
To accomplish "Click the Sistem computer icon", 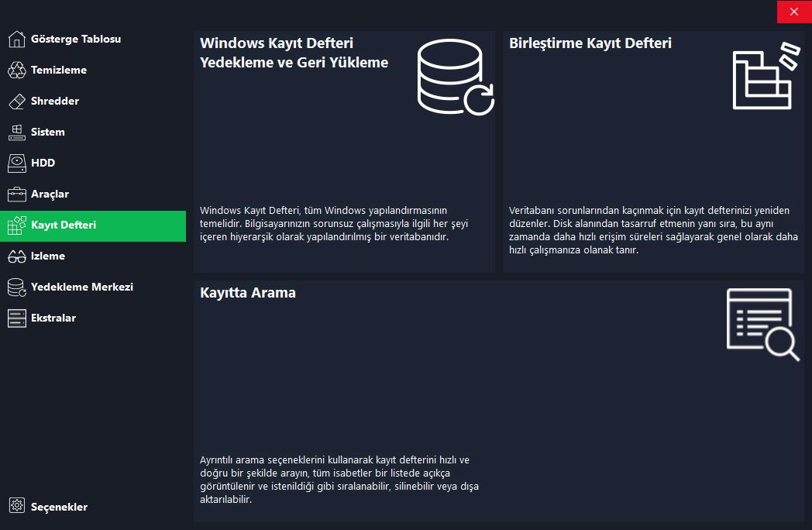I will tap(16, 132).
